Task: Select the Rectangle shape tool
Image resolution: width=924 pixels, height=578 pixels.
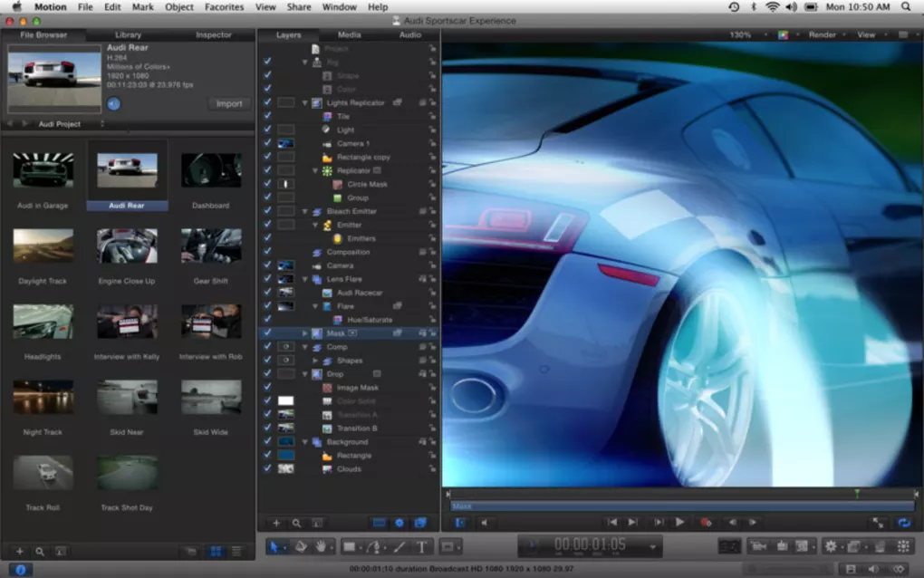Action: [350, 546]
